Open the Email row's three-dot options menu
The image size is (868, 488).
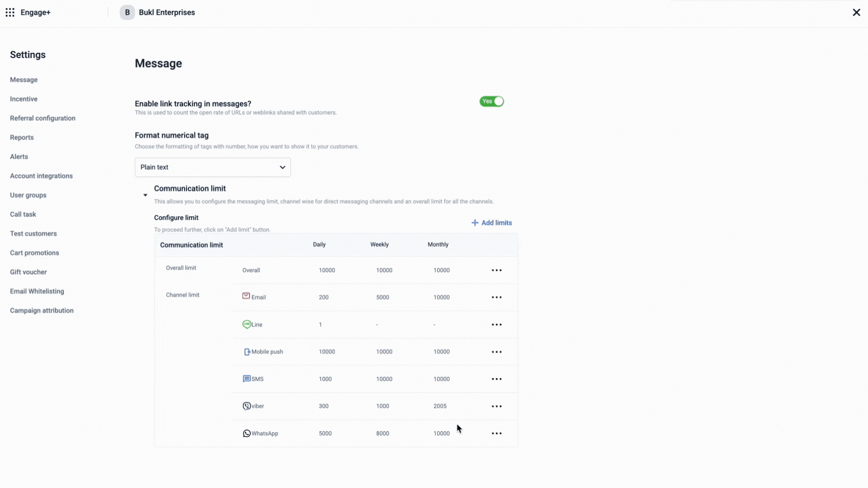(x=496, y=297)
